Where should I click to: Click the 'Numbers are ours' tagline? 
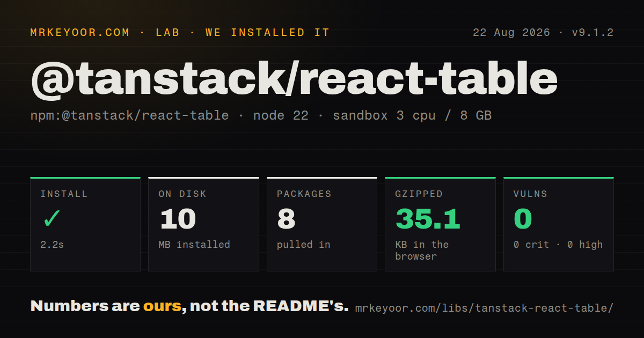pos(189,306)
